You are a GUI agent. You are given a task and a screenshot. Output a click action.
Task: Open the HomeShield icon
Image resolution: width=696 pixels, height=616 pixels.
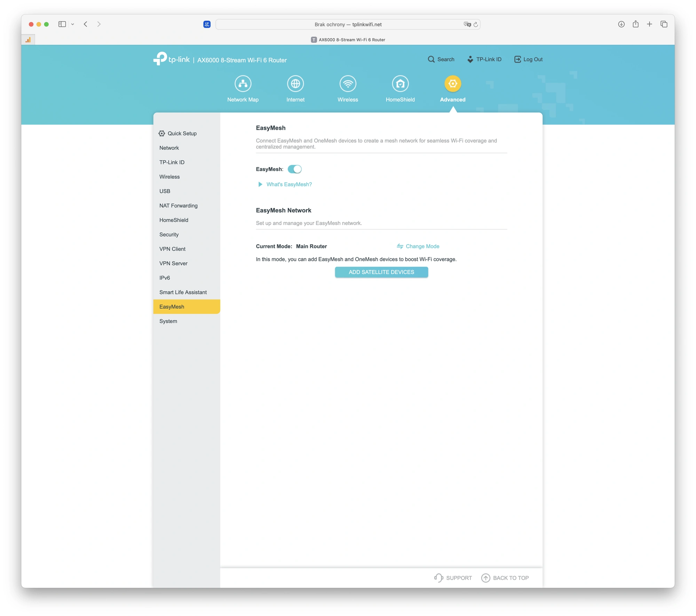click(x=400, y=83)
